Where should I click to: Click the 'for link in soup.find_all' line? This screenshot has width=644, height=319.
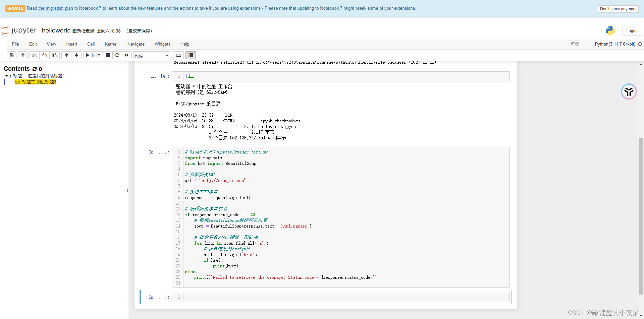pyautogui.click(x=231, y=243)
